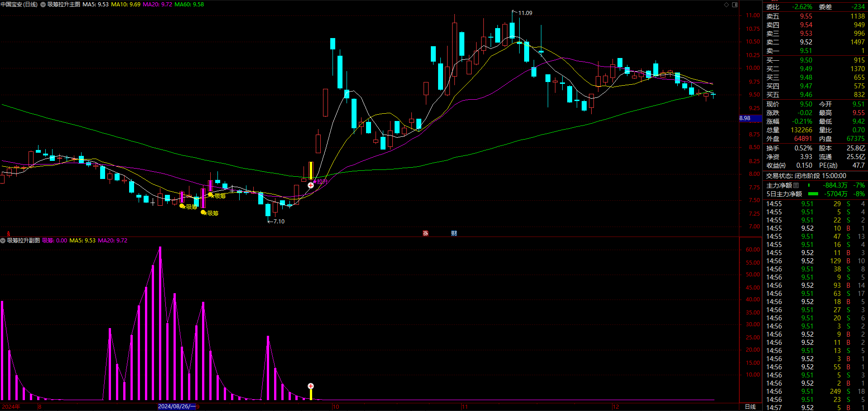Viewport: 868px width, 411px height.
Task: Select the 买四 9.47 order row
Action: pyautogui.click(x=815, y=86)
